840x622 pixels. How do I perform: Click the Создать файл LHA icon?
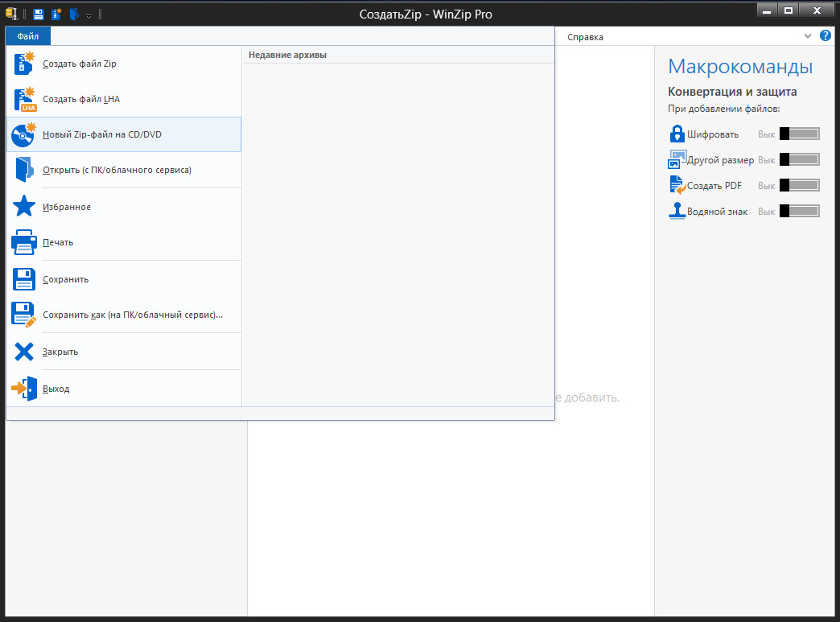25,99
